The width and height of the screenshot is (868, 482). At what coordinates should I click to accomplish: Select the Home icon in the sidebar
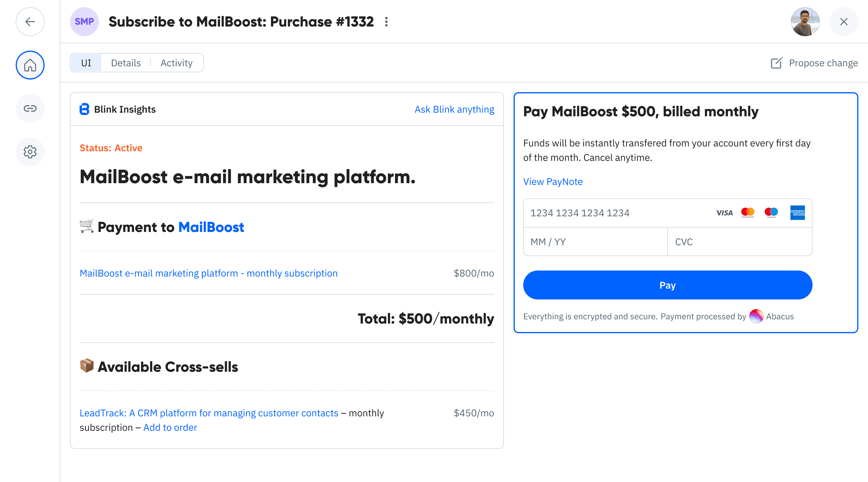pos(30,65)
